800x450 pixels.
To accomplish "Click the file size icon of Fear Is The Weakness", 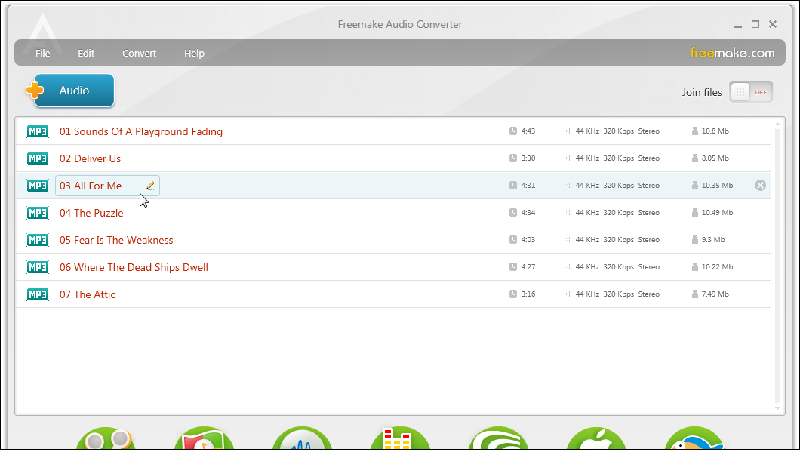I will [694, 239].
